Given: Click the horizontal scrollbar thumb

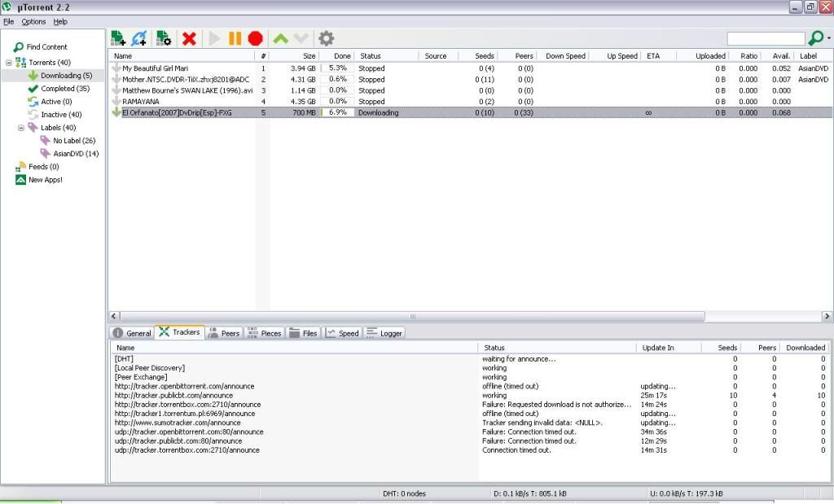Looking at the screenshot, I should pyautogui.click(x=413, y=317).
